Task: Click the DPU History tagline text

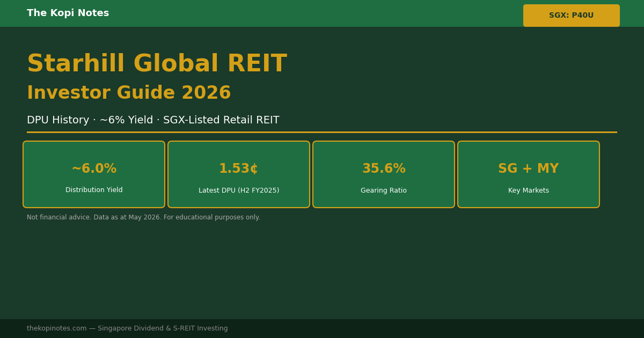Action: pyautogui.click(x=153, y=120)
